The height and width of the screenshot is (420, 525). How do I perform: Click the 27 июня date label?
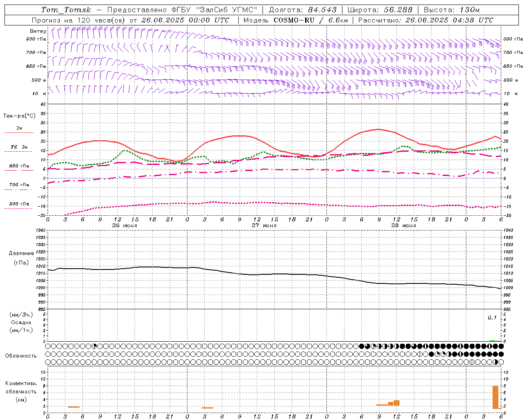(264, 226)
